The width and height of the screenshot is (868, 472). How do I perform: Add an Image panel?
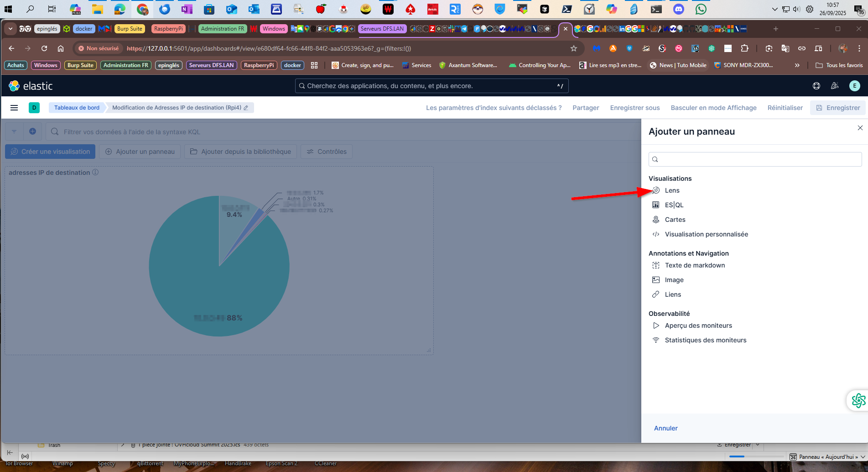(x=674, y=280)
